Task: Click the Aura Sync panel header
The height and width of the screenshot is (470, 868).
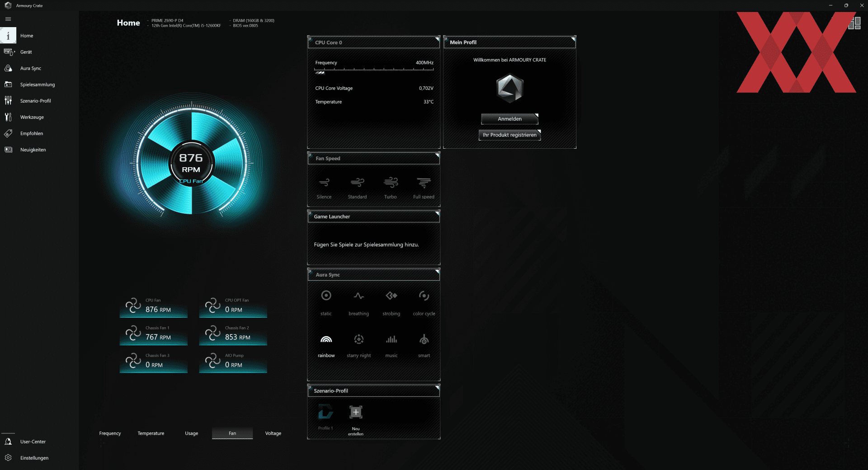Action: (374, 275)
